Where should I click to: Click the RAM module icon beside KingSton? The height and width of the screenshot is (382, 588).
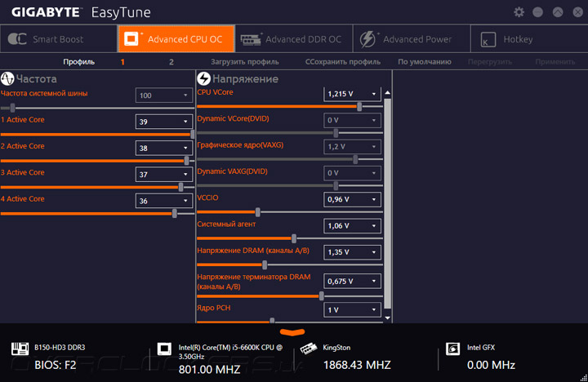click(x=308, y=349)
